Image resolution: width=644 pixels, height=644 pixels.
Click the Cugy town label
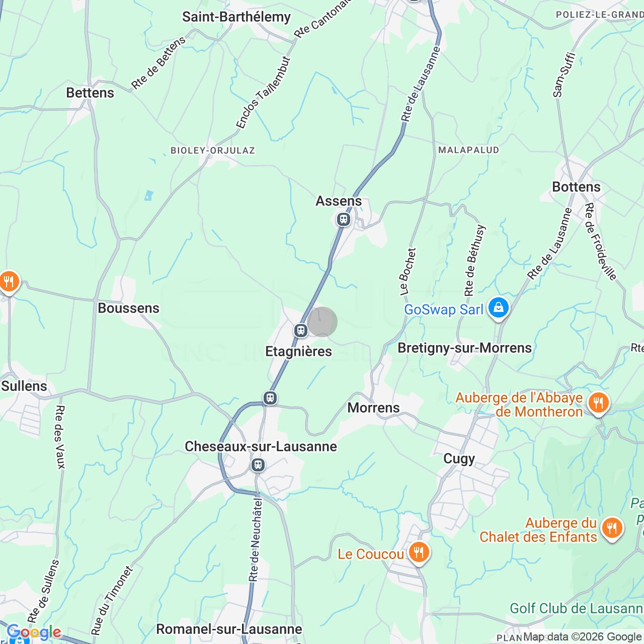(x=459, y=459)
